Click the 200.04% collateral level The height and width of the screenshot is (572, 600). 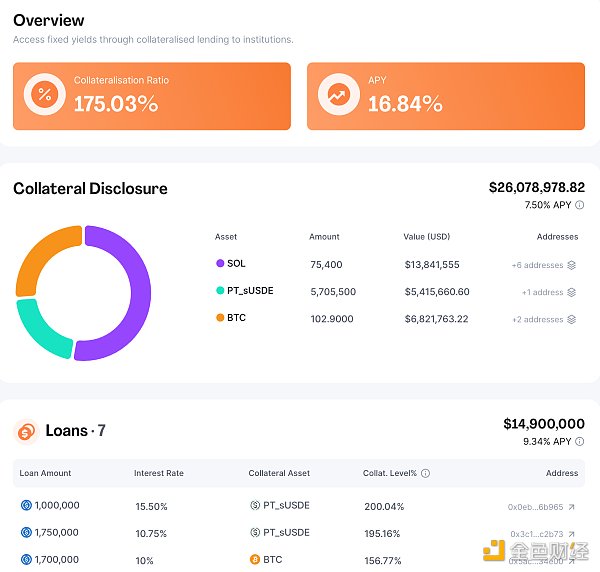(384, 507)
